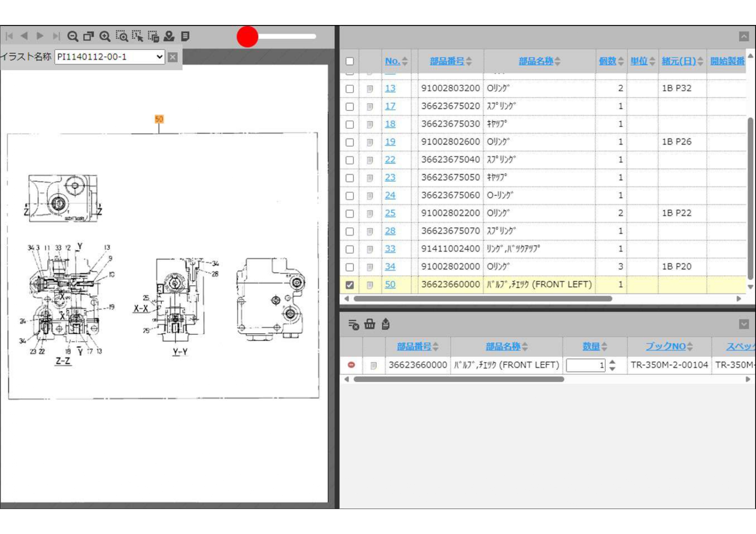756x534 pixels.
Task: Collapse the parts list panel
Action: [744, 37]
